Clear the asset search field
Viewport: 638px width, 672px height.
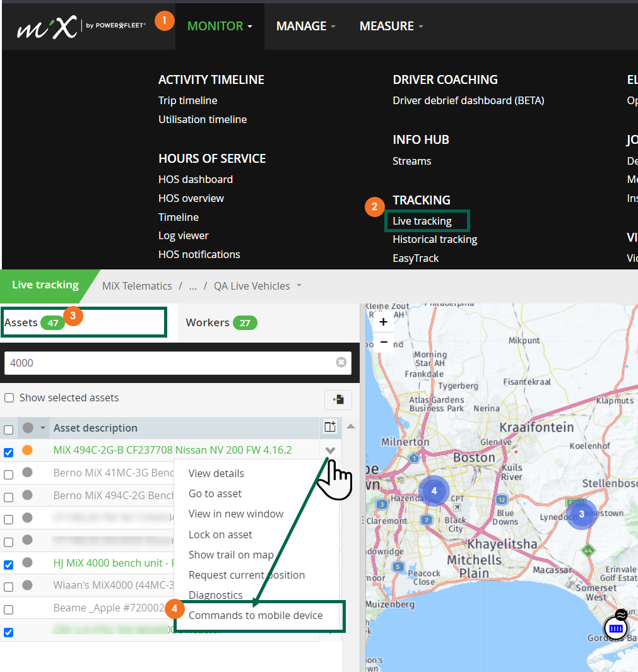point(341,363)
